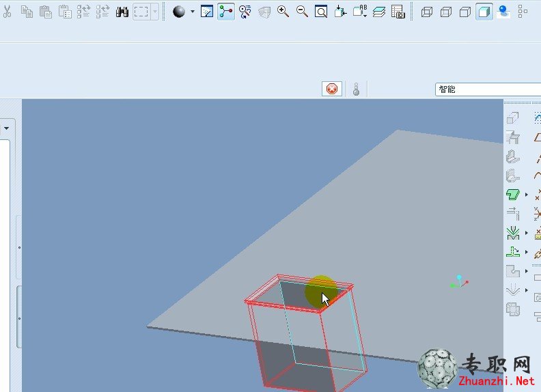The image size is (541, 392).
Task: Click the Reorient view icon
Action: point(341,12)
